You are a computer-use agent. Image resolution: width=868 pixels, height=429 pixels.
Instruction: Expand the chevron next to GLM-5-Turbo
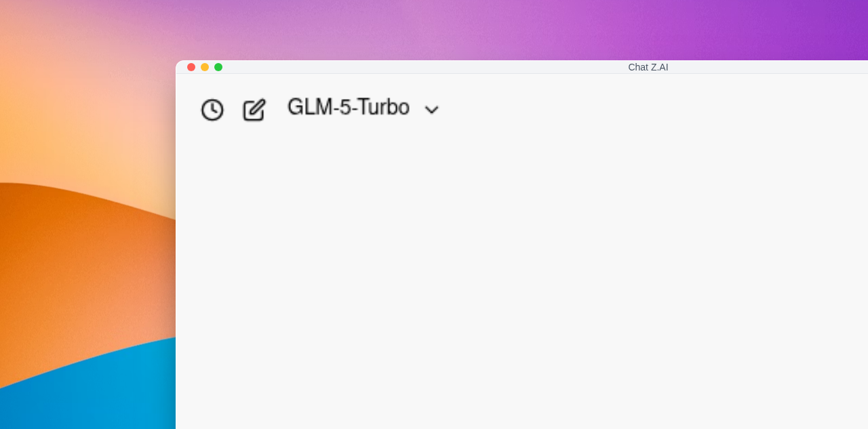(x=431, y=110)
